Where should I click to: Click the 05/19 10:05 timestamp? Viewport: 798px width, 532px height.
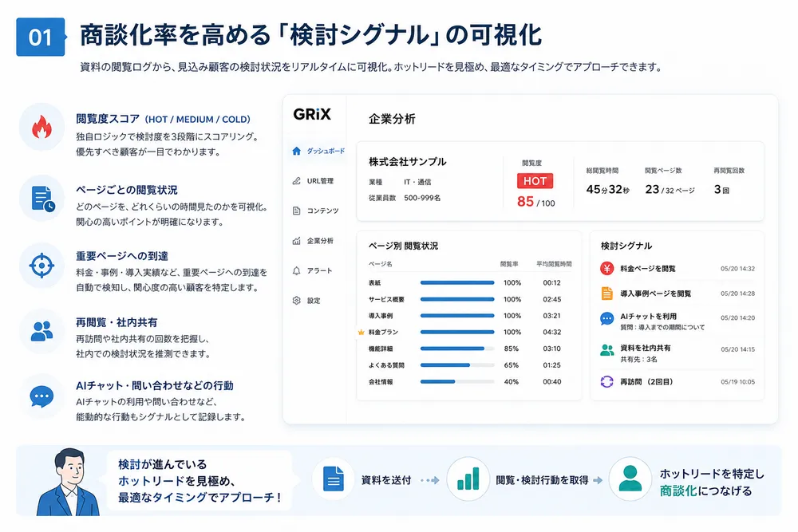[x=737, y=382]
